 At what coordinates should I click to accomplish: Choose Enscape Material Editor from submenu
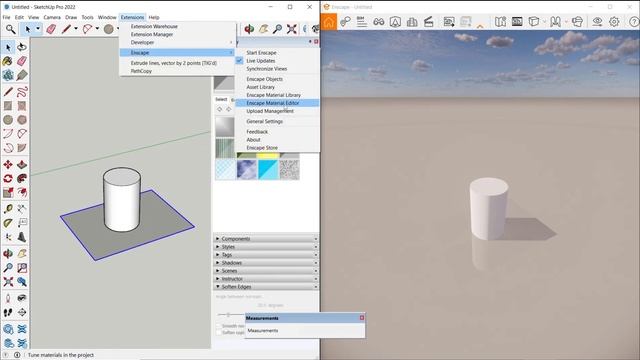277,103
